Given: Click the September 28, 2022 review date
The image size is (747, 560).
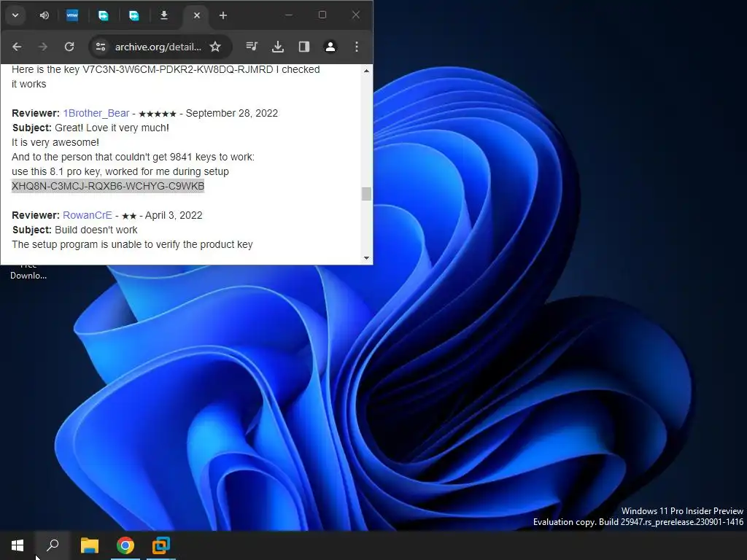Looking at the screenshot, I should point(231,113).
